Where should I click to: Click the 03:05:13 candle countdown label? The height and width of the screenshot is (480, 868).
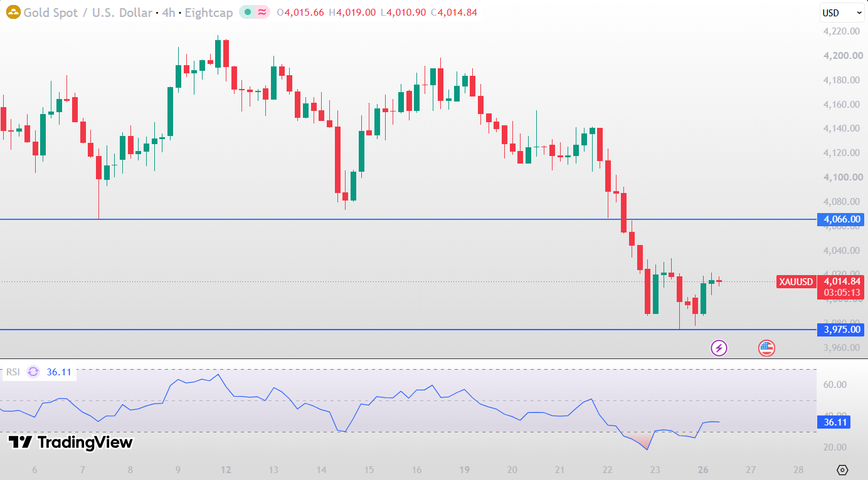coord(840,293)
